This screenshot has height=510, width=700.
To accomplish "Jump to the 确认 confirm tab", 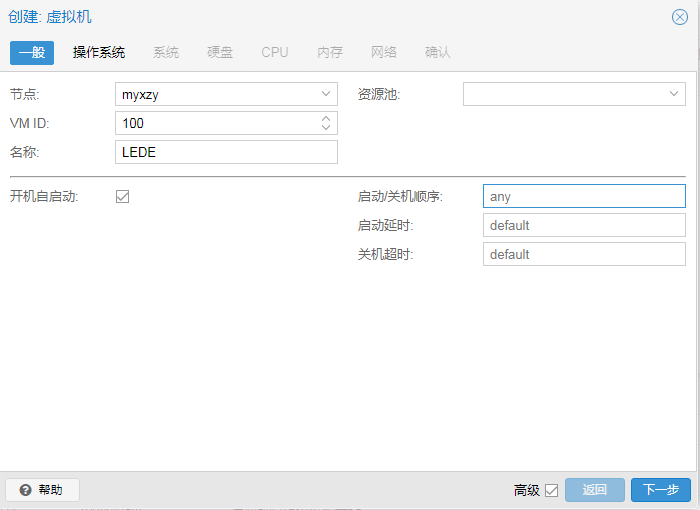I will pos(438,52).
